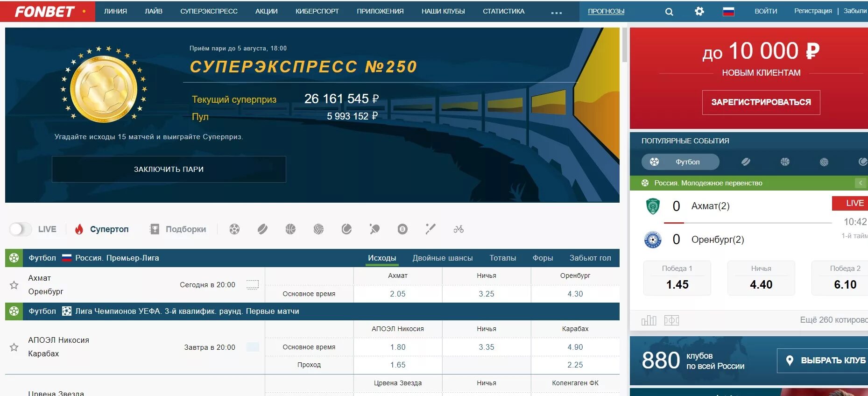The height and width of the screenshot is (396, 868).
Task: Filter main list by the cycling icon
Action: (x=459, y=229)
